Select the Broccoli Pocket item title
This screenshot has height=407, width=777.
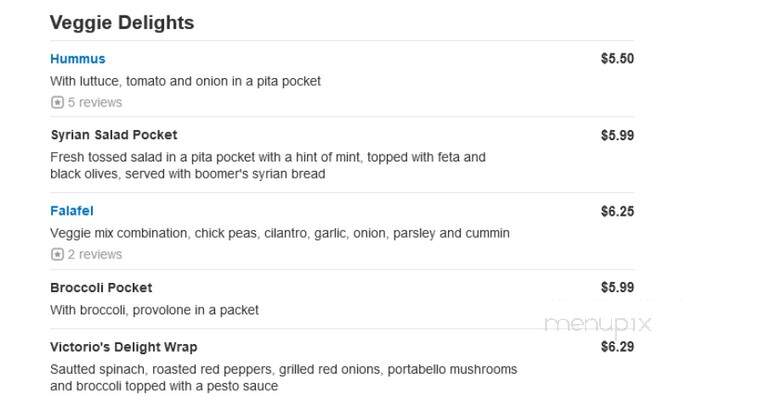click(101, 288)
